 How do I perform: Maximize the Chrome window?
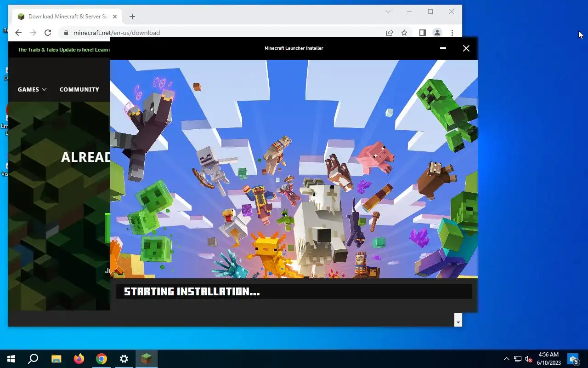(x=430, y=11)
